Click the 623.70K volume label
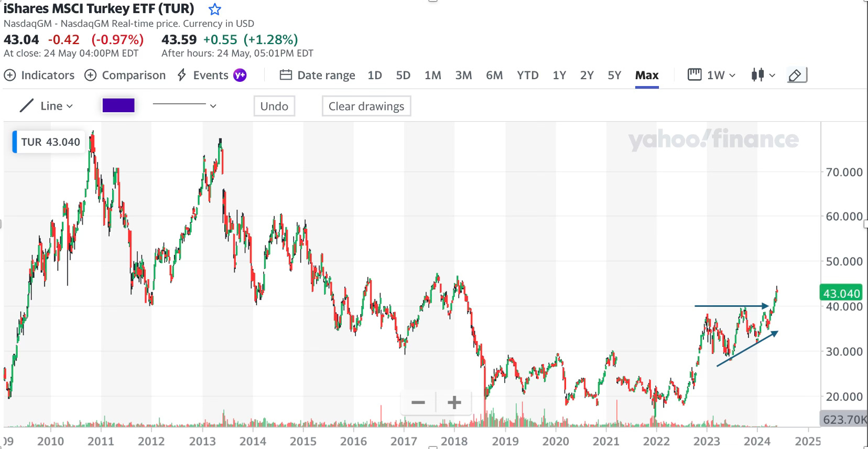The width and height of the screenshot is (868, 449). pos(844,419)
